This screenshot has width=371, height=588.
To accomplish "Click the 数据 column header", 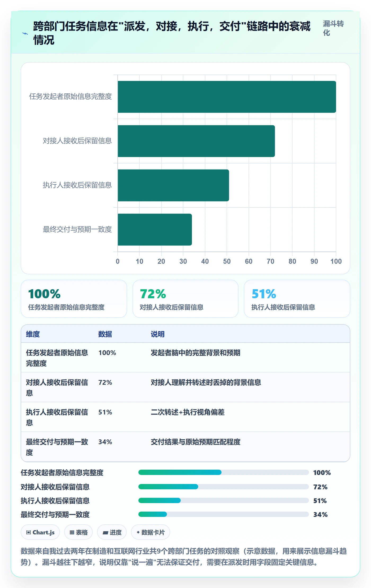I will [x=105, y=334].
